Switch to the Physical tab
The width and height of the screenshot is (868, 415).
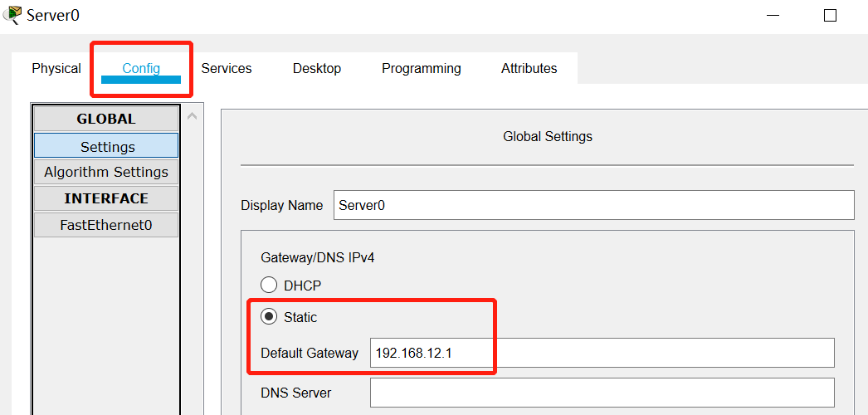click(56, 69)
